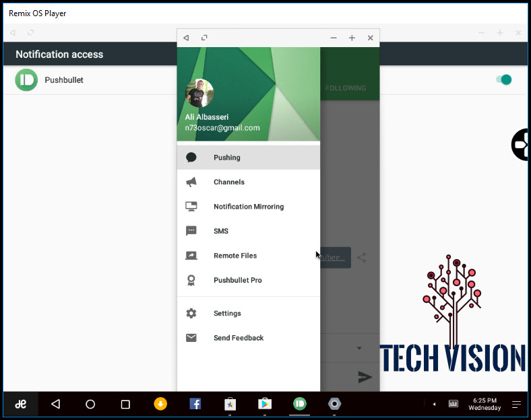Click Ali Albasseri profile photo

(199, 93)
